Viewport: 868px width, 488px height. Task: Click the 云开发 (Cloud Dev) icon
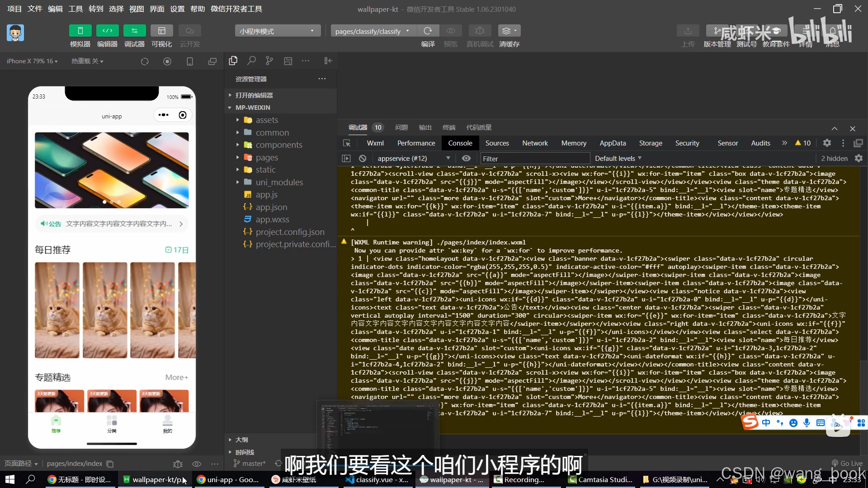click(189, 30)
